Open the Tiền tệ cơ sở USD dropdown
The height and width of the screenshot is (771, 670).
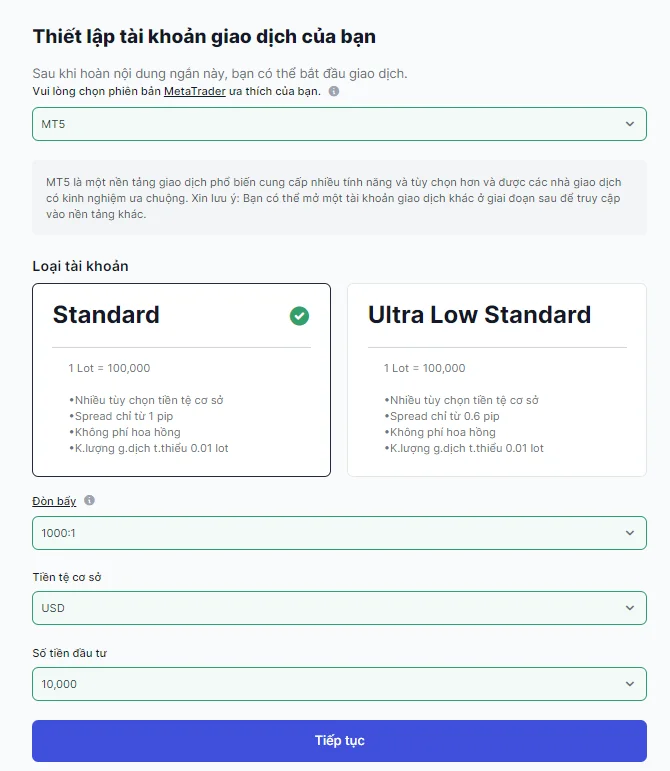click(x=339, y=608)
